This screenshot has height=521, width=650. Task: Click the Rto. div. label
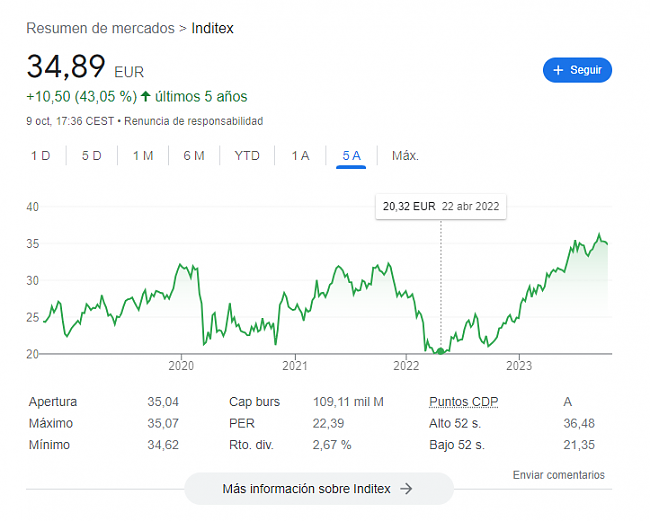(251, 445)
